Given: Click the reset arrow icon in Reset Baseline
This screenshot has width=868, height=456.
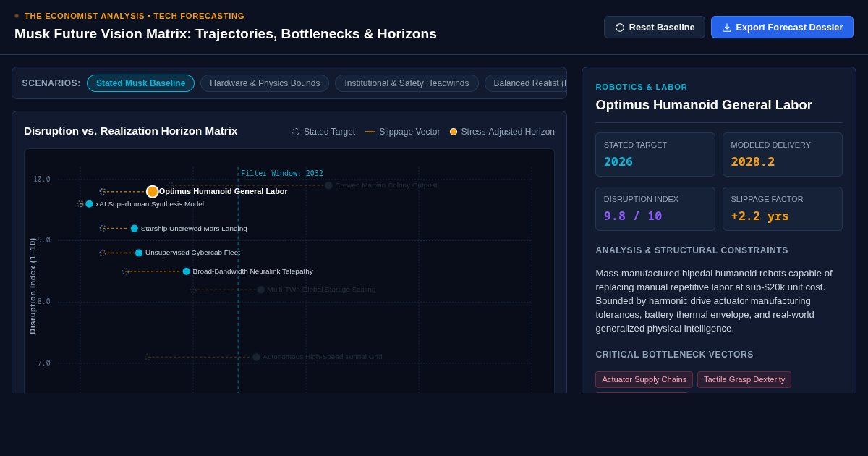Looking at the screenshot, I should (620, 28).
